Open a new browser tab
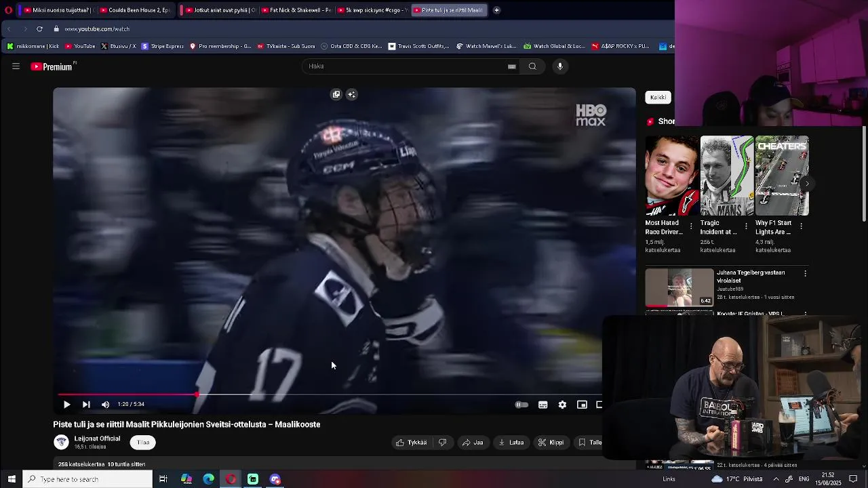Screen dimensions: 868x488 (x=496, y=10)
